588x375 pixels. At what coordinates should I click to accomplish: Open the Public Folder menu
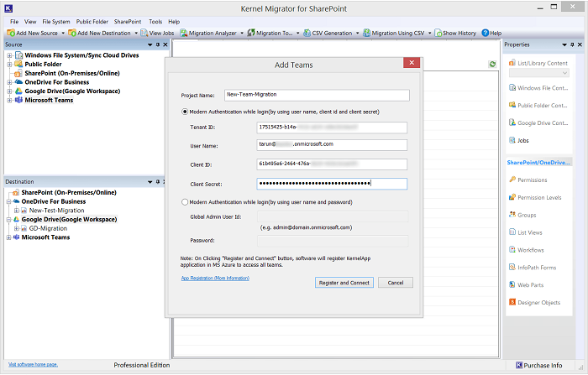pyautogui.click(x=92, y=22)
